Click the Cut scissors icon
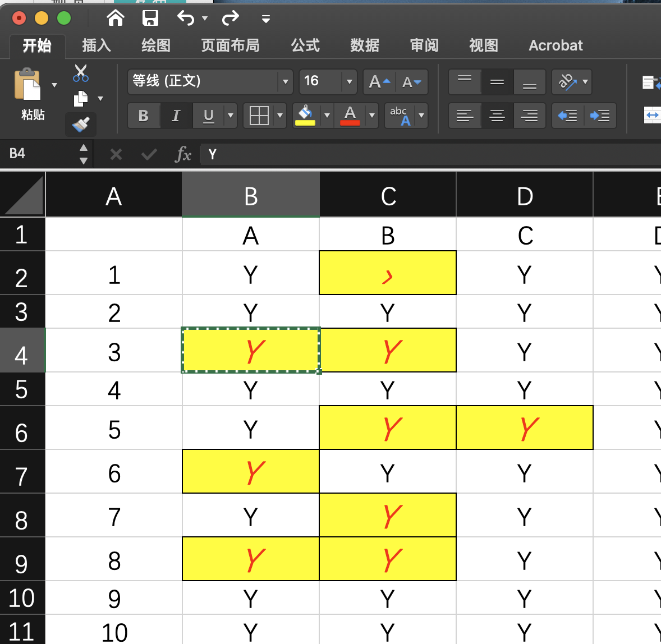Image resolution: width=661 pixels, height=644 pixels. pos(80,72)
